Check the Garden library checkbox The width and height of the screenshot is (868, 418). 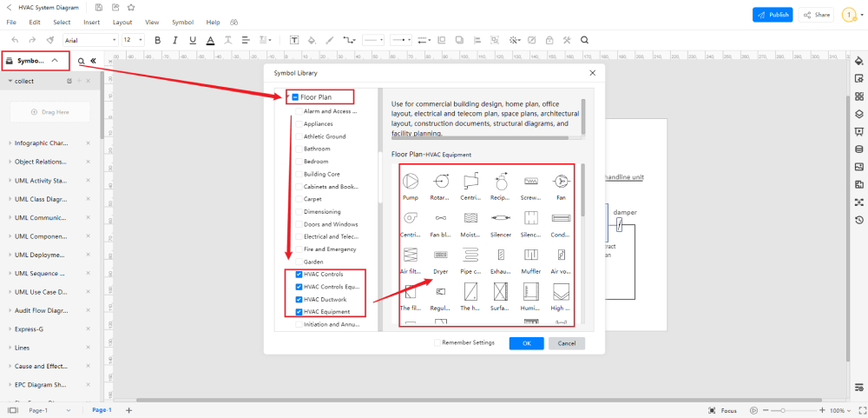[299, 262]
